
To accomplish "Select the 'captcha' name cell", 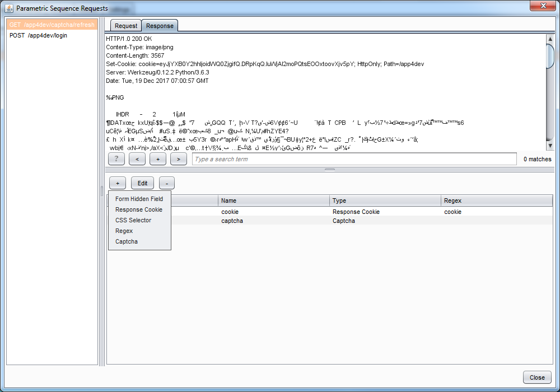I will click(274, 221).
